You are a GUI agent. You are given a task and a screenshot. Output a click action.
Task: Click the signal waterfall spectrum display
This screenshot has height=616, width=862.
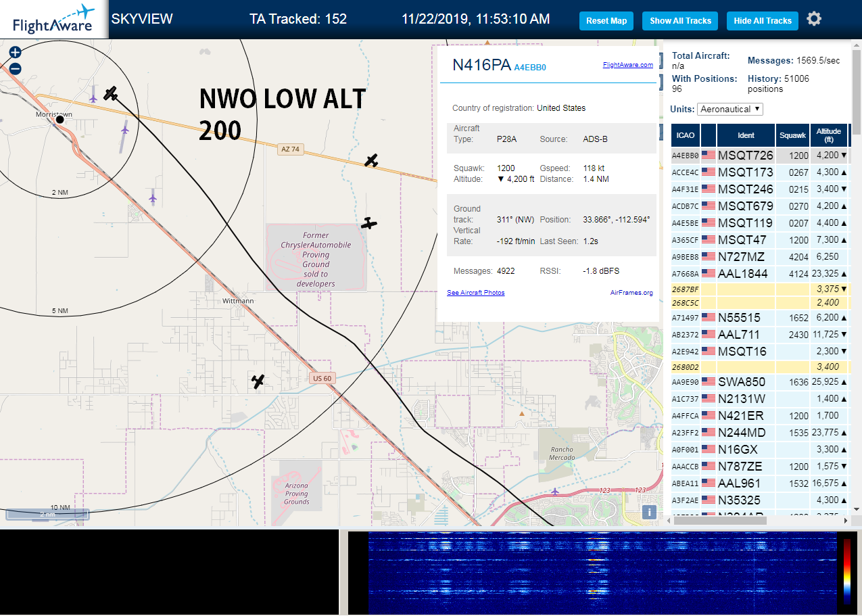coord(602,572)
